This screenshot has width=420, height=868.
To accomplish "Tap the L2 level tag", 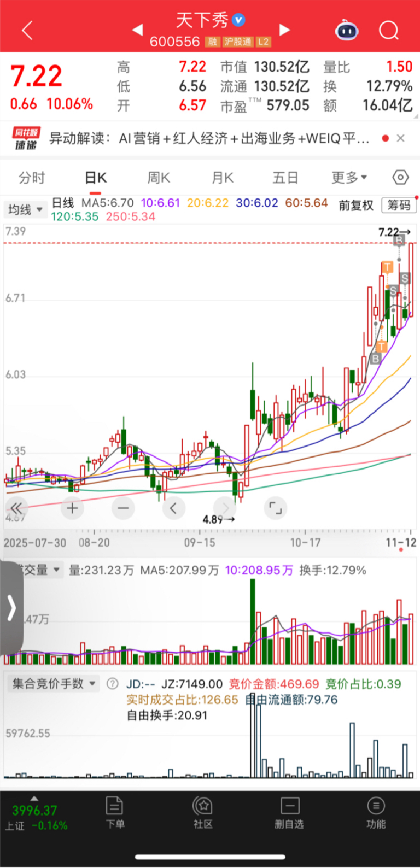I will (264, 42).
